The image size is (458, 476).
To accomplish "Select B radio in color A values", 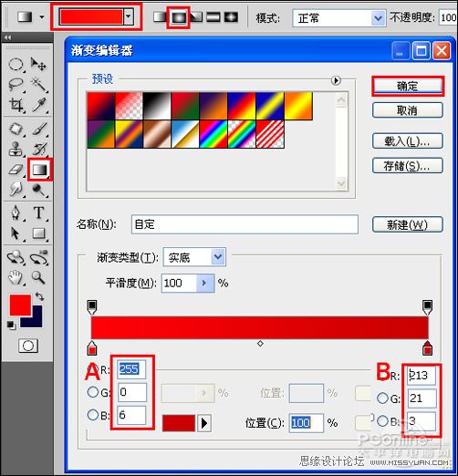I will (x=93, y=415).
